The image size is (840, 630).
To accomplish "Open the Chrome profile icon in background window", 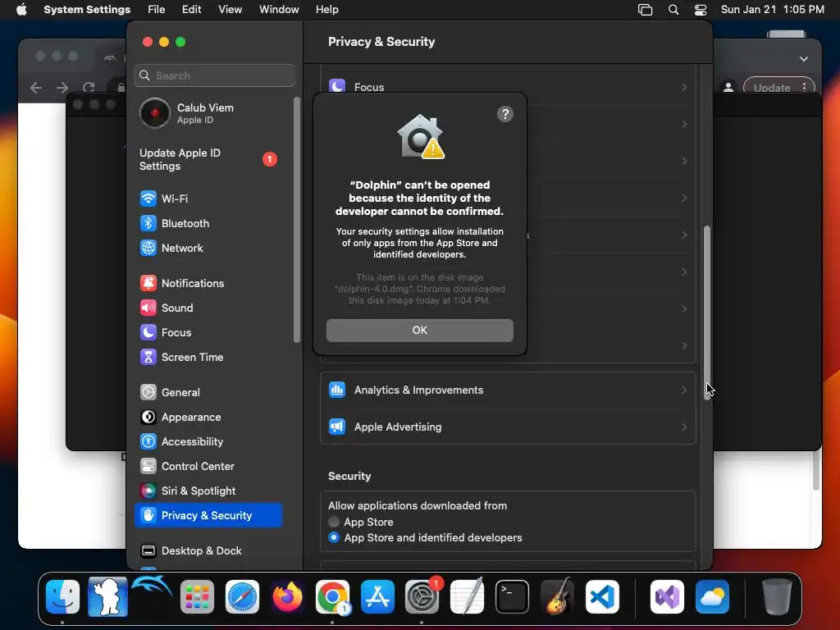I will click(x=728, y=87).
